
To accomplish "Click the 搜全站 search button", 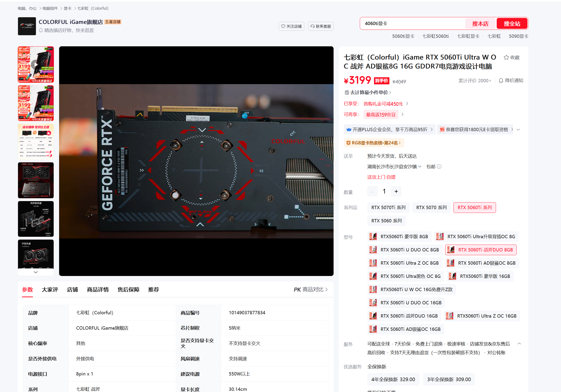I will coord(512,24).
